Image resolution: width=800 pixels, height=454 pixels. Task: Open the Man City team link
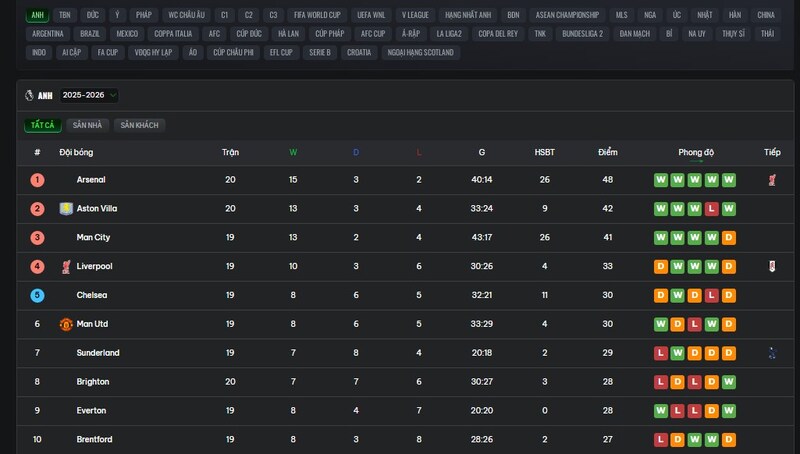(93, 238)
